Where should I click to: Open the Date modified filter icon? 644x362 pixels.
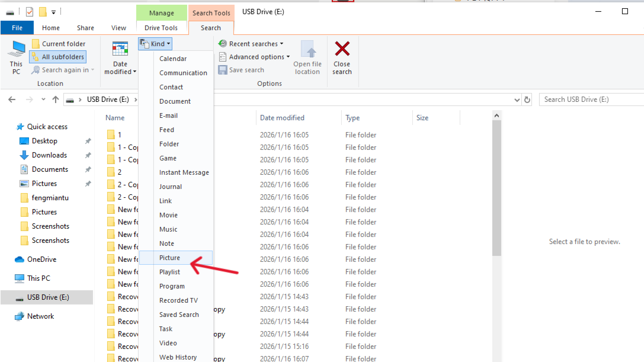[120, 49]
